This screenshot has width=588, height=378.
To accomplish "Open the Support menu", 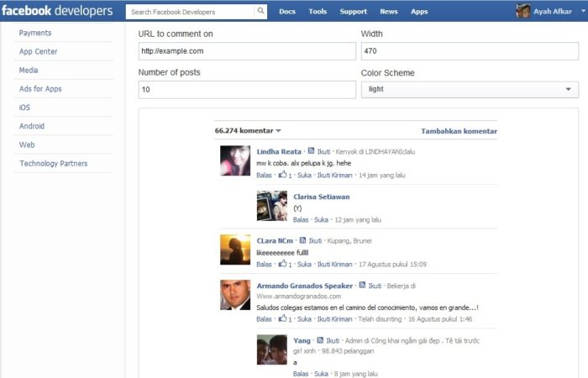I will click(354, 11).
